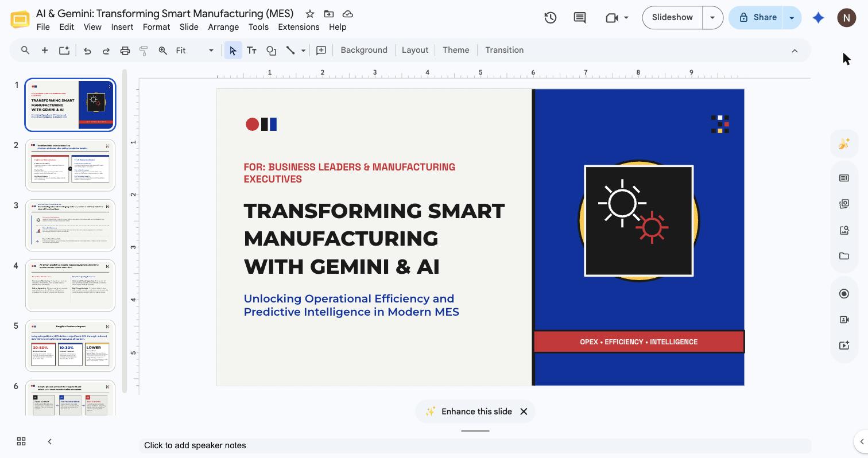Star the presentation
Screen dimensions: 868x458
309,14
